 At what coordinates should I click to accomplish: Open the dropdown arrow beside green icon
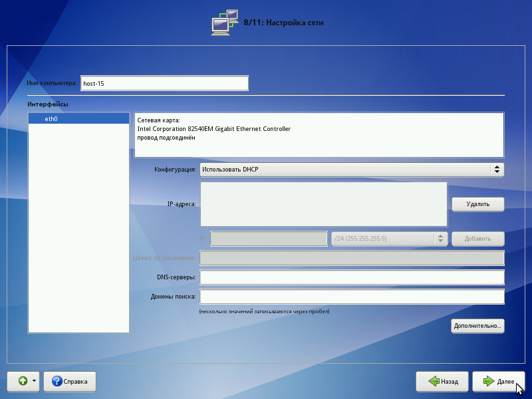[x=34, y=381]
